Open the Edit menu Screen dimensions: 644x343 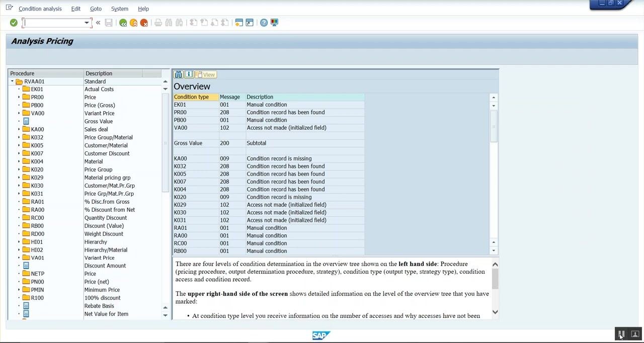click(x=75, y=9)
